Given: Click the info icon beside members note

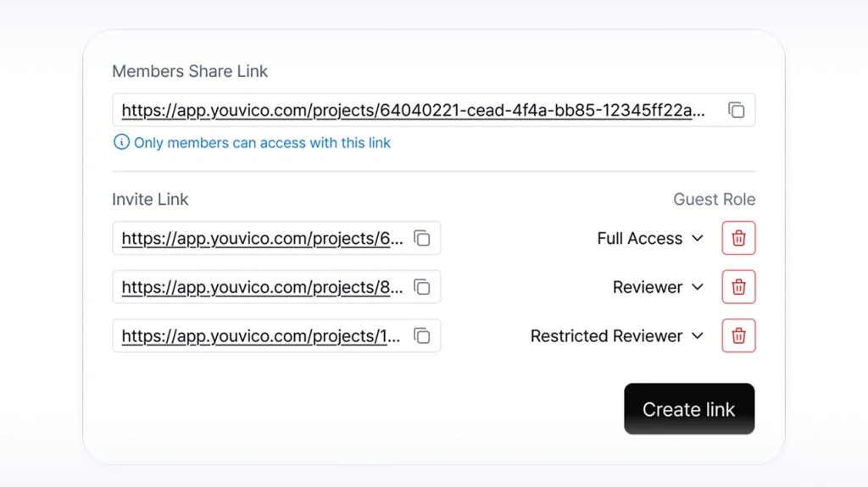Looking at the screenshot, I should (121, 142).
